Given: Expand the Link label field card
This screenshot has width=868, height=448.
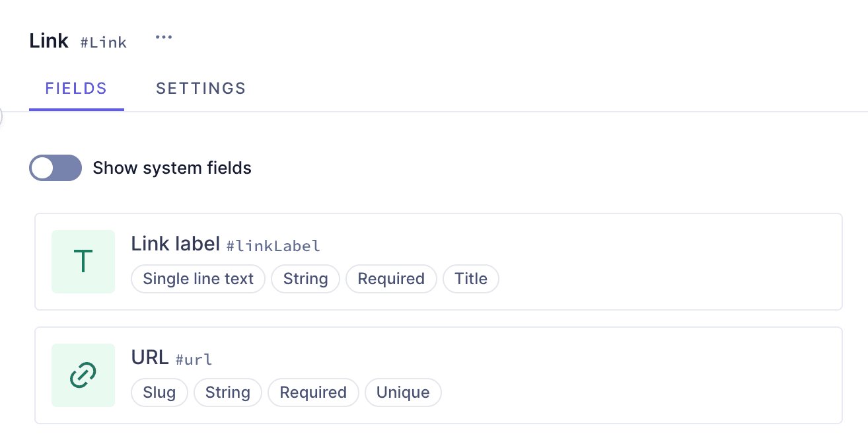Looking at the screenshot, I should pos(439,262).
